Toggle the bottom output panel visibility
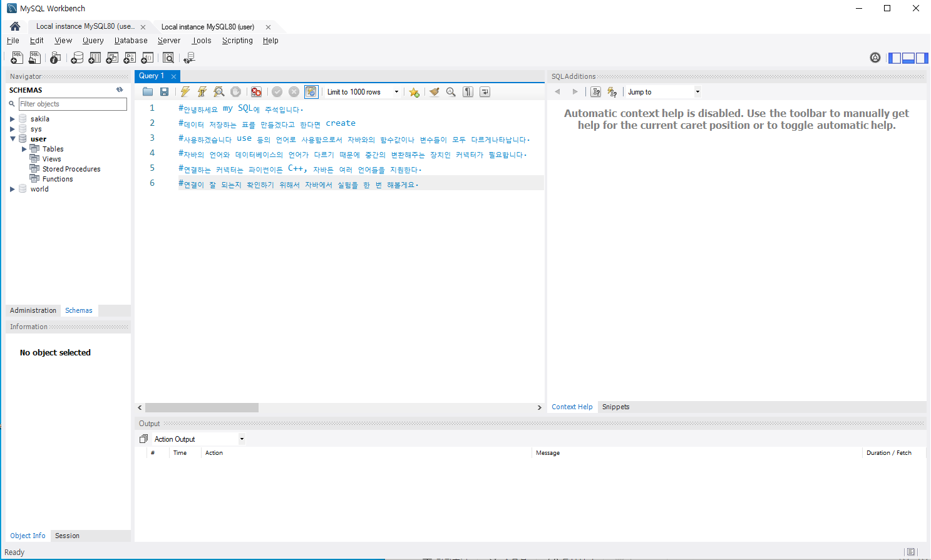 click(908, 58)
